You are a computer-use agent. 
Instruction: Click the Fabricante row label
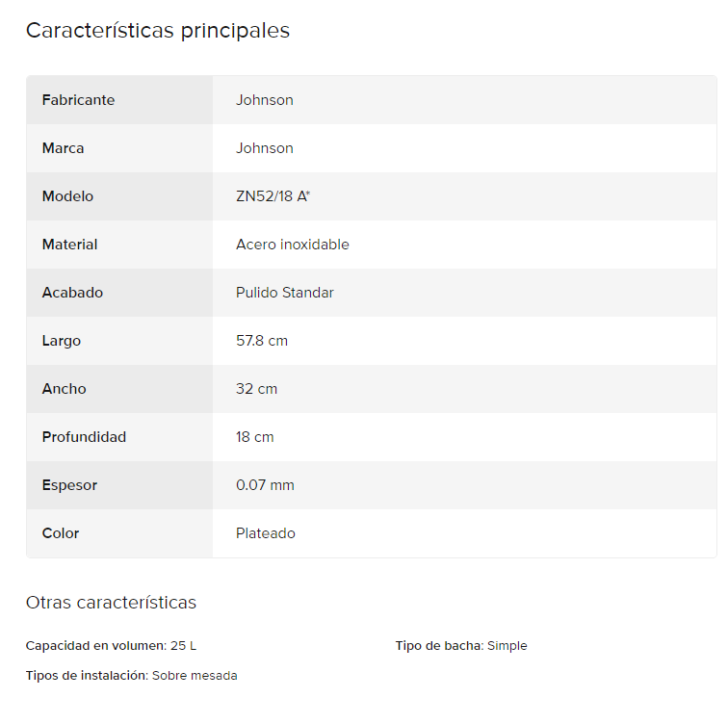pos(78,100)
